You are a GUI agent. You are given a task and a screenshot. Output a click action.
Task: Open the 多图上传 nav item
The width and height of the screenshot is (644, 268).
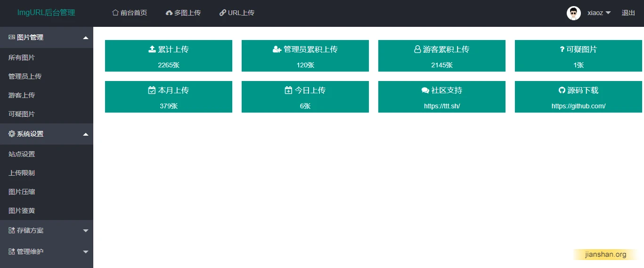[x=183, y=13]
